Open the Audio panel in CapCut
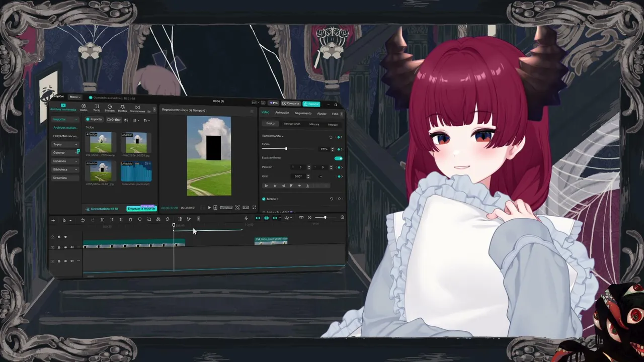 coord(84,108)
